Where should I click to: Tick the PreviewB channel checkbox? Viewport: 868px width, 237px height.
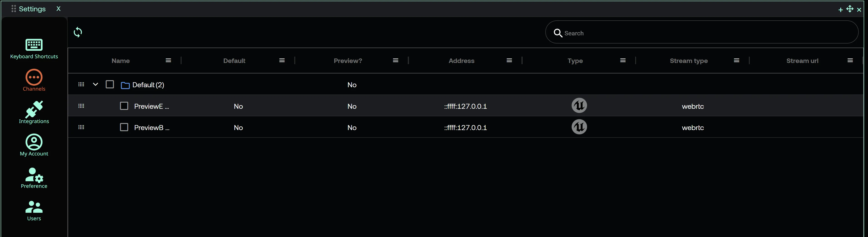124,127
